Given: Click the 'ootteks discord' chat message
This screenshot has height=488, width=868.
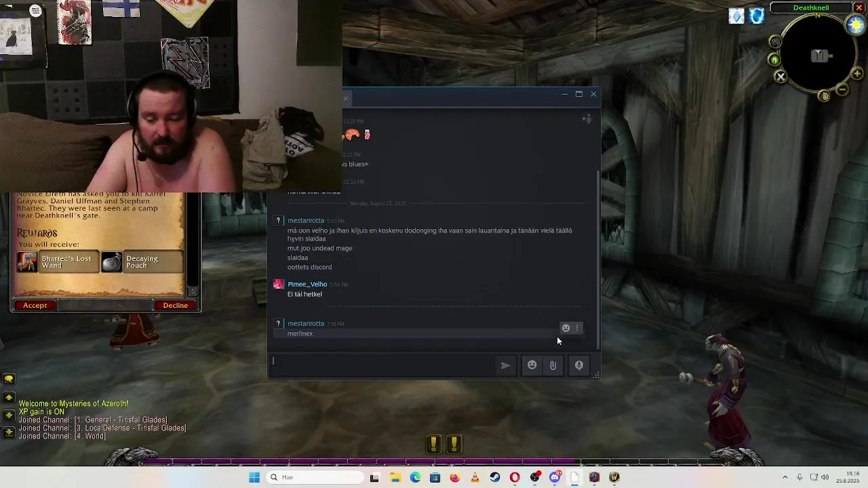Looking at the screenshot, I should 309,267.
